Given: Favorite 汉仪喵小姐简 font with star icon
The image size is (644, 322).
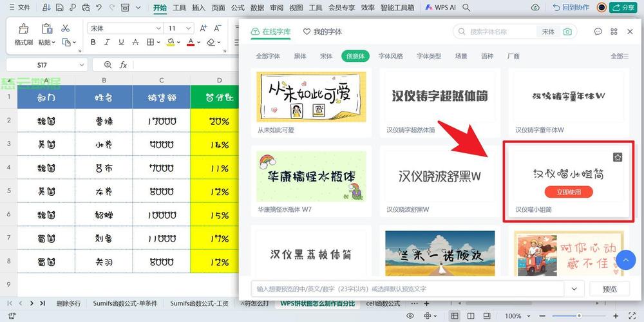Looking at the screenshot, I should [618, 157].
